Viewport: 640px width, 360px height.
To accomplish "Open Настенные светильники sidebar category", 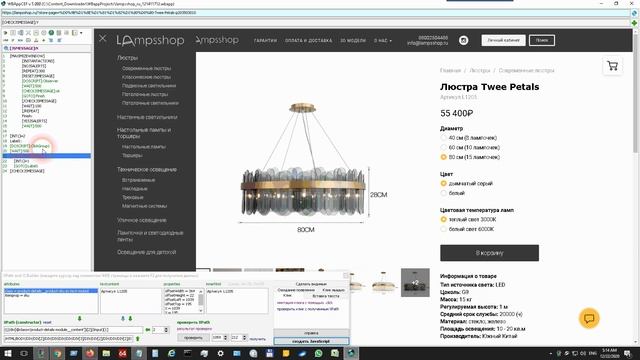I will pyautogui.click(x=147, y=117).
